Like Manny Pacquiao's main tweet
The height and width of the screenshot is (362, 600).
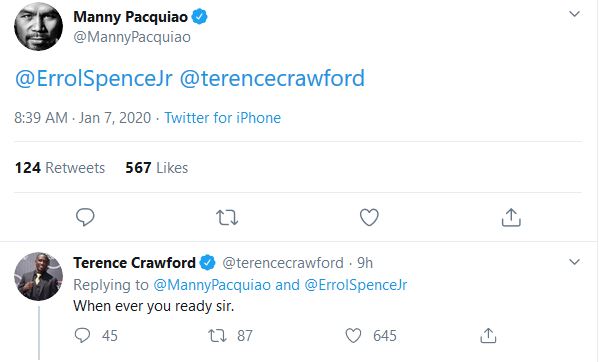[369, 217]
